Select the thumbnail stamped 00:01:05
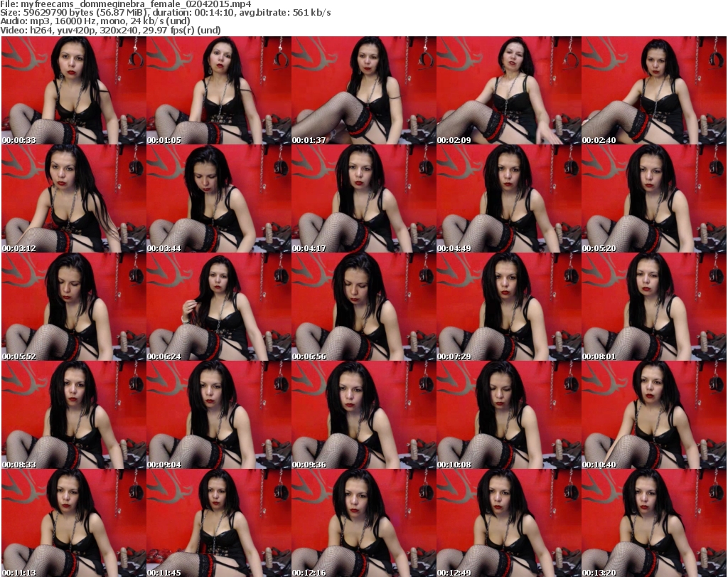This screenshot has width=728, height=577. [219, 90]
